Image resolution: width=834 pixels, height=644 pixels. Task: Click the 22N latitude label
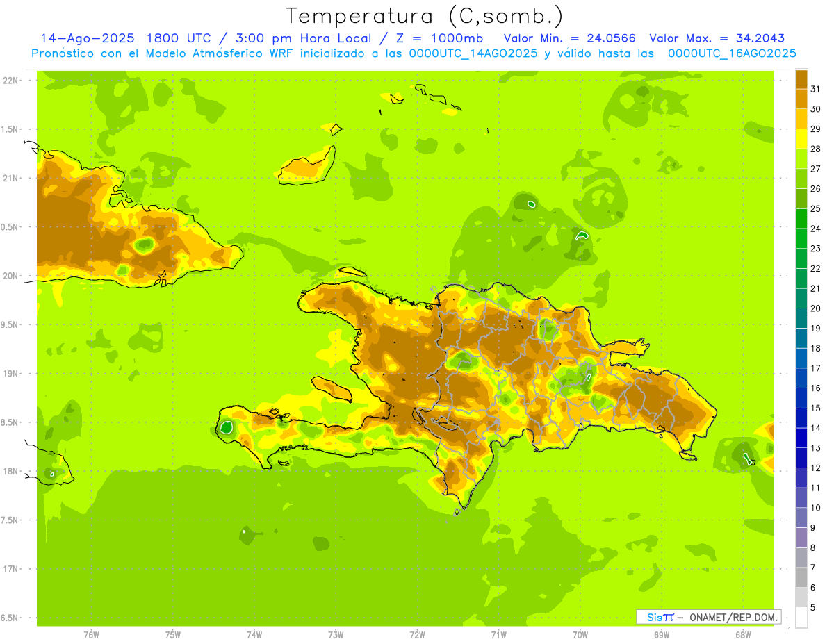10,81
